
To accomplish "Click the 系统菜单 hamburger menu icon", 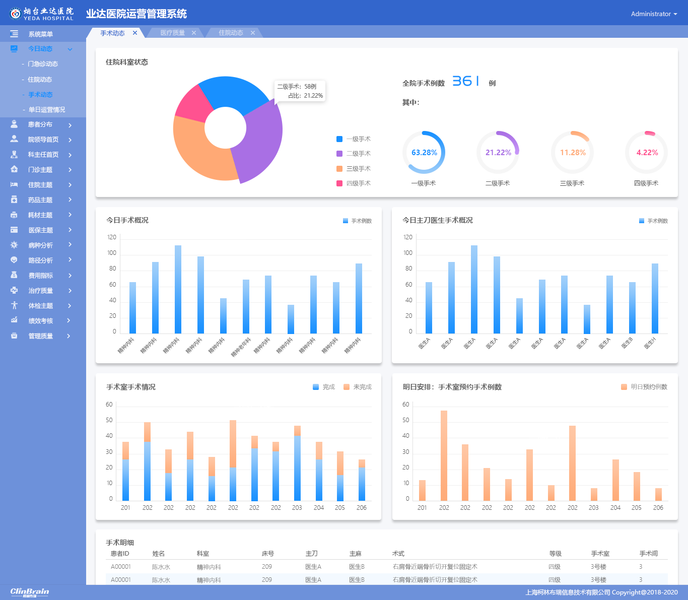I will click(14, 34).
